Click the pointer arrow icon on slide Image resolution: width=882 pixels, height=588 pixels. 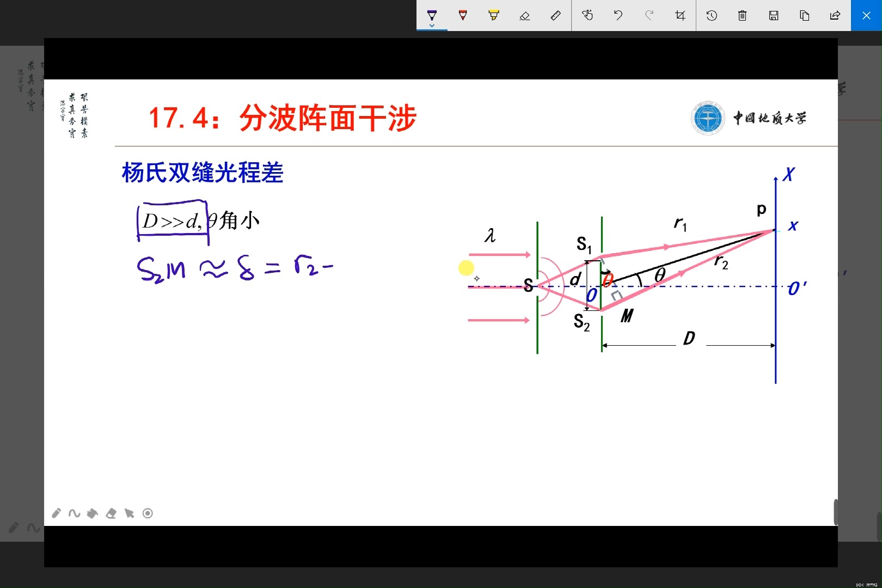(x=129, y=513)
